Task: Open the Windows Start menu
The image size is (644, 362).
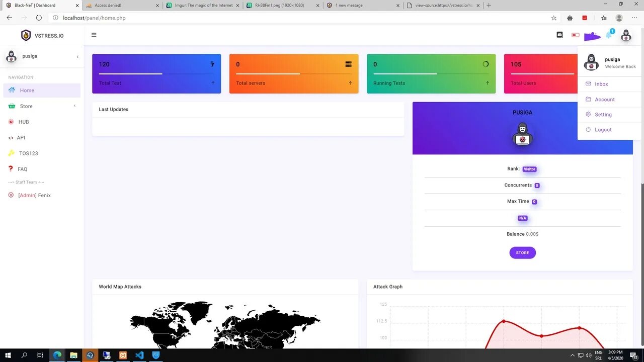Action: (8, 355)
